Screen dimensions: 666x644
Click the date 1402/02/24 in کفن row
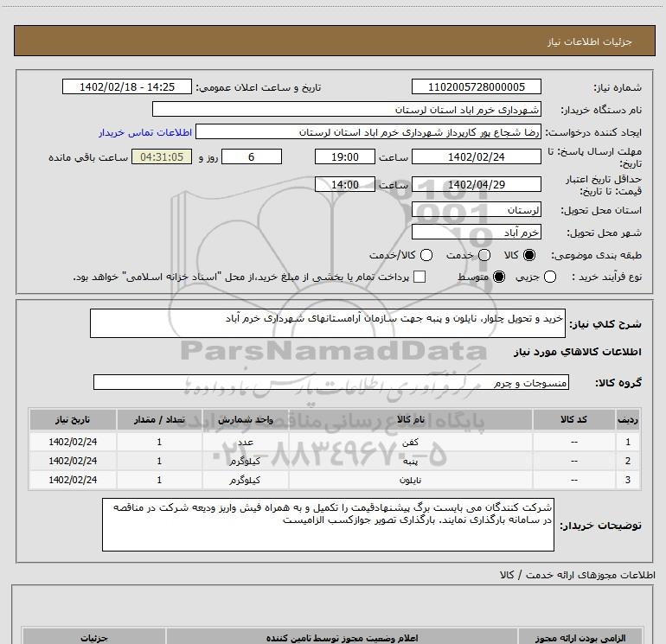tap(73, 442)
